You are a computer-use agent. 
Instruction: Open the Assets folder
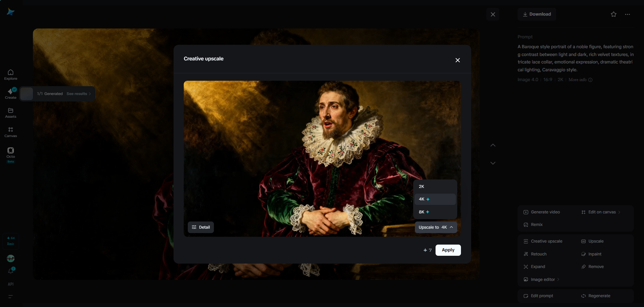(11, 113)
